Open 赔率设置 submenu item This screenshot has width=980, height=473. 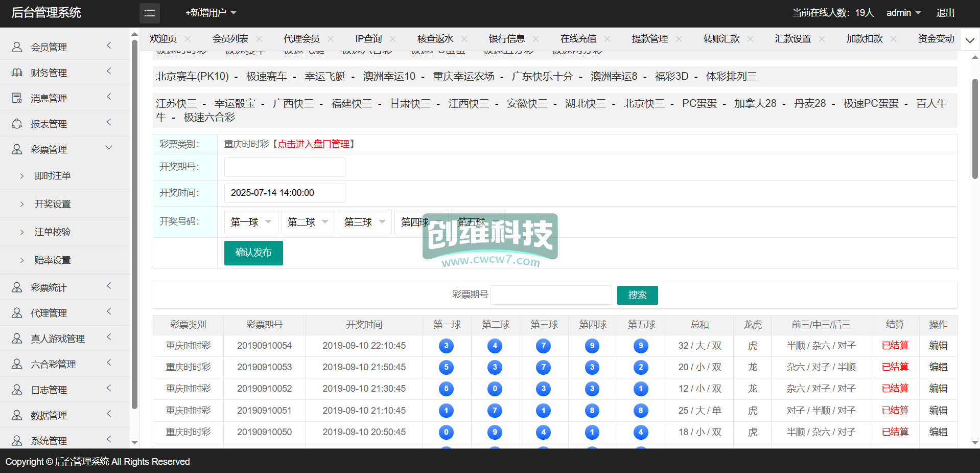click(53, 260)
